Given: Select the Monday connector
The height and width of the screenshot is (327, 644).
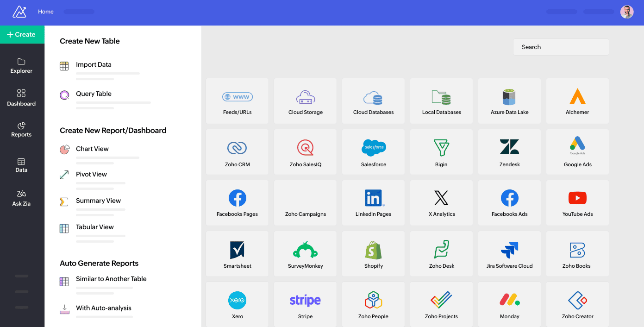Looking at the screenshot, I should pos(509,304).
